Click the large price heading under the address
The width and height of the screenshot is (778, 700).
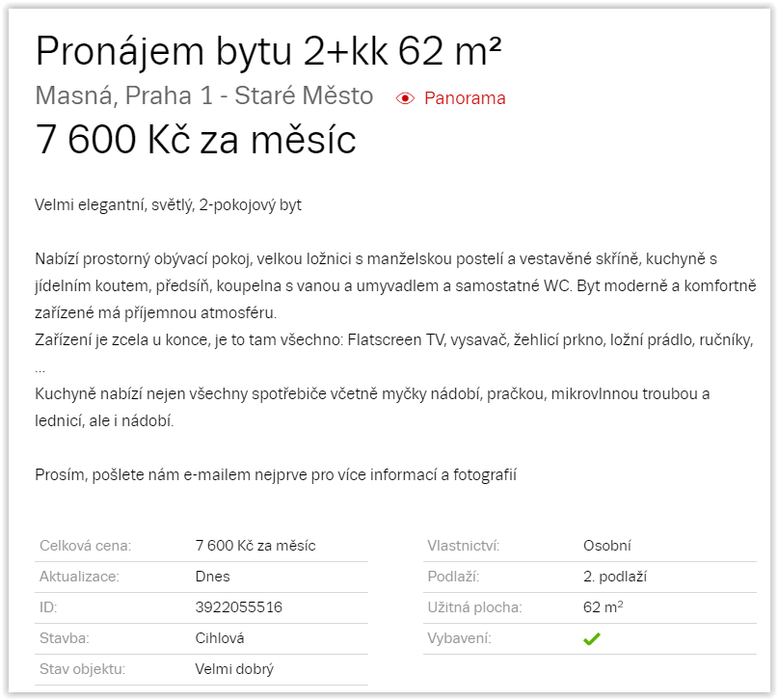point(196,141)
